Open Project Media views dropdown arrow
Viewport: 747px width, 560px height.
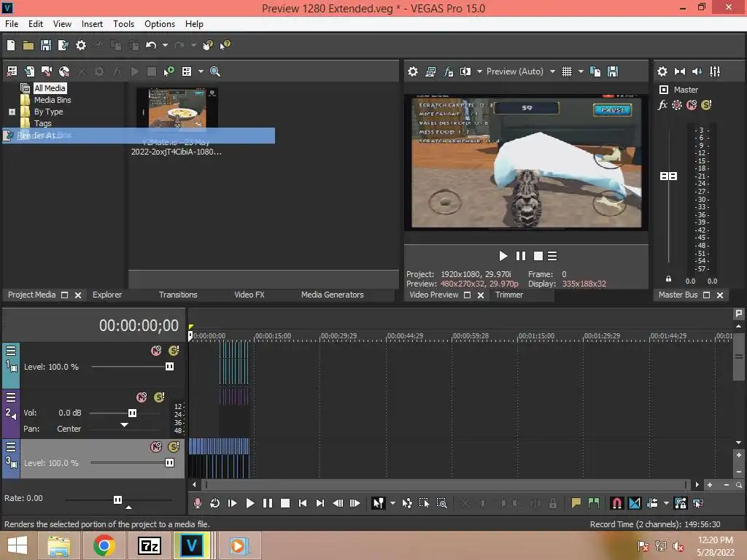(201, 71)
